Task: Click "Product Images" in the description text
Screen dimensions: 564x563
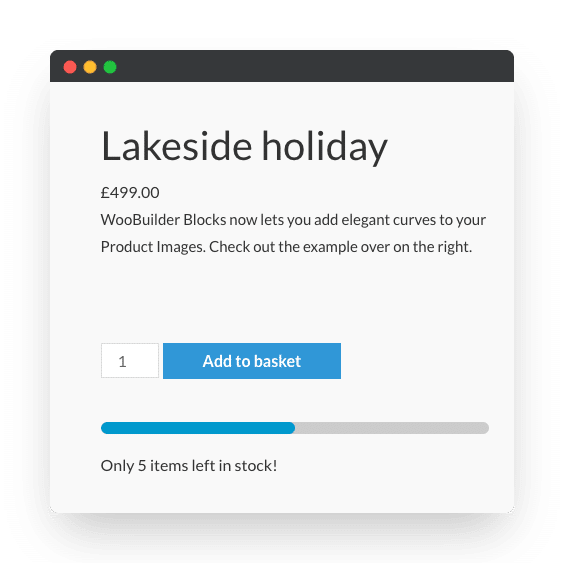Action: [x=153, y=247]
